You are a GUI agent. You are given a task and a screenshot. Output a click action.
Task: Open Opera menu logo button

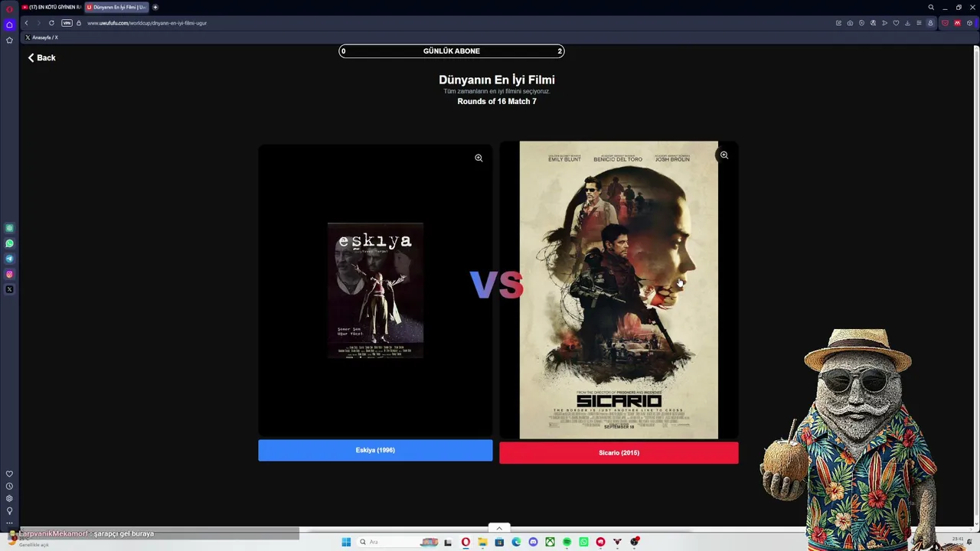[x=9, y=8]
